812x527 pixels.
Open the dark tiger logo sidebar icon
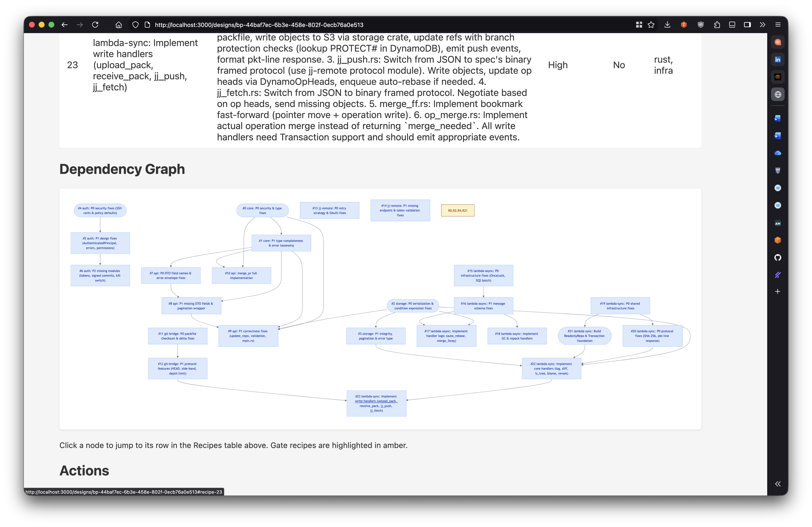(x=778, y=77)
